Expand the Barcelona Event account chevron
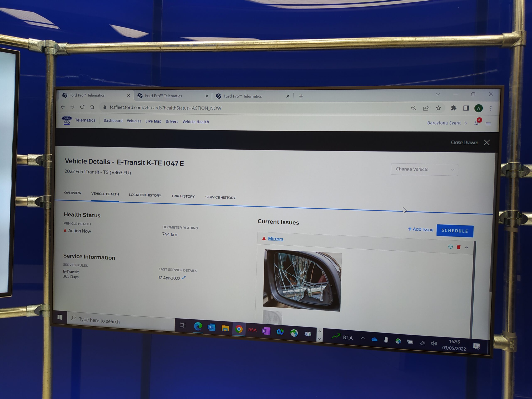The width and height of the screenshot is (532, 399). (466, 123)
